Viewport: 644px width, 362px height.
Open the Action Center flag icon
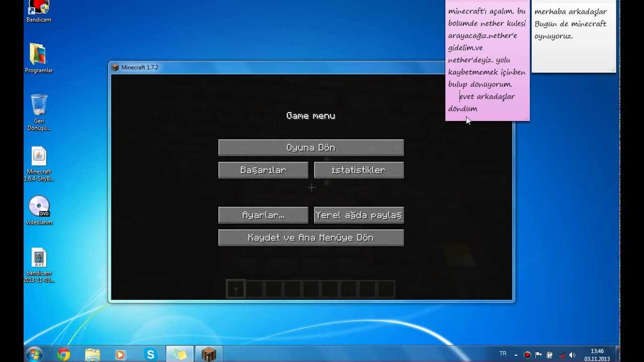point(538,355)
